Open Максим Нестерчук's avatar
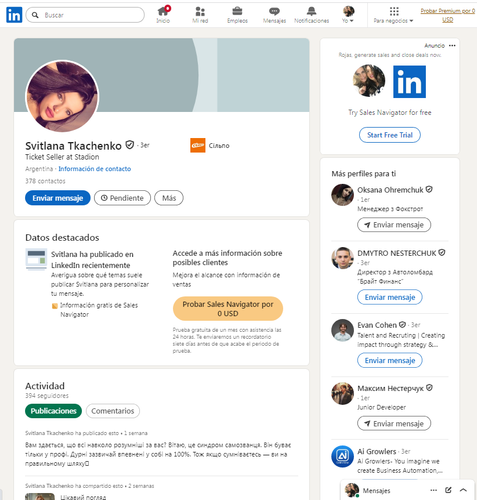Image resolution: width=477 pixels, height=500 pixels. coord(342,393)
